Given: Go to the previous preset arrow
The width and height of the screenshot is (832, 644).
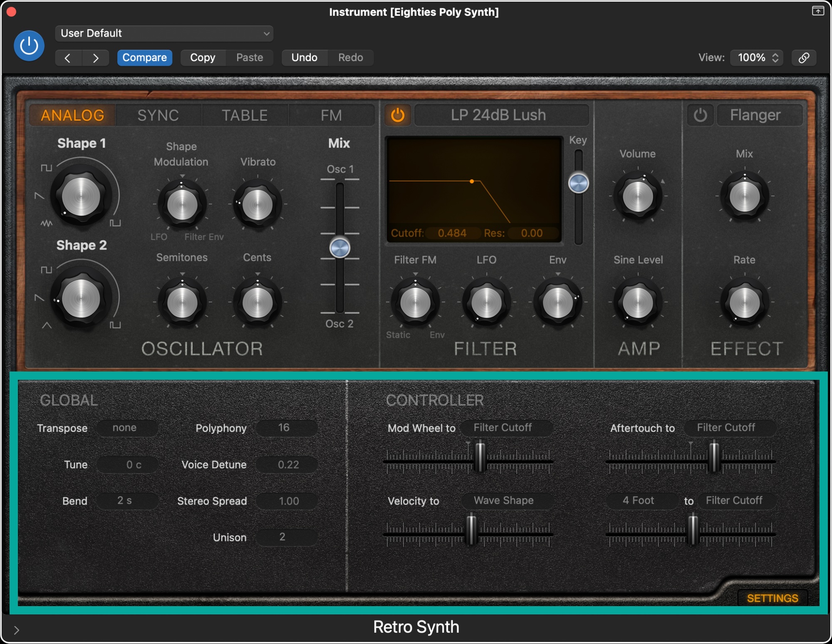Looking at the screenshot, I should click(x=68, y=58).
